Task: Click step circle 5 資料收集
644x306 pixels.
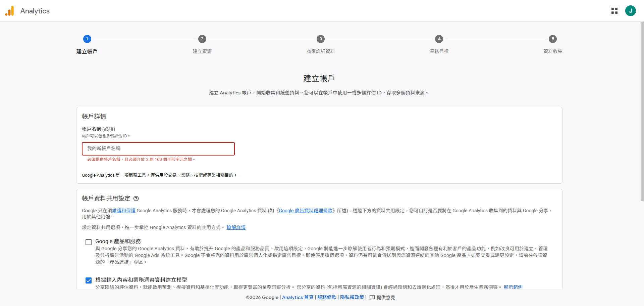Action: pyautogui.click(x=553, y=39)
